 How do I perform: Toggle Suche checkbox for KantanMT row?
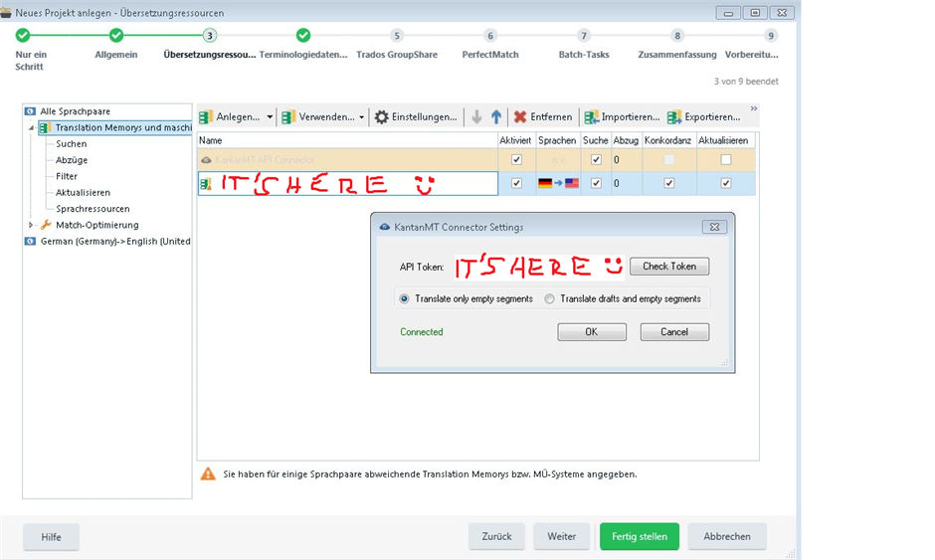point(596,160)
